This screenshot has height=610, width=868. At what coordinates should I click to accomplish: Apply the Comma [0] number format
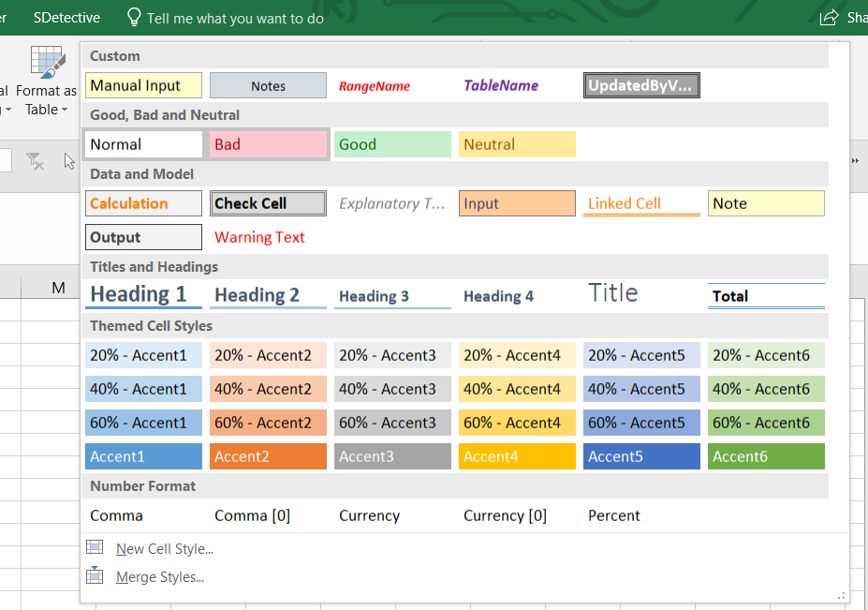268,515
